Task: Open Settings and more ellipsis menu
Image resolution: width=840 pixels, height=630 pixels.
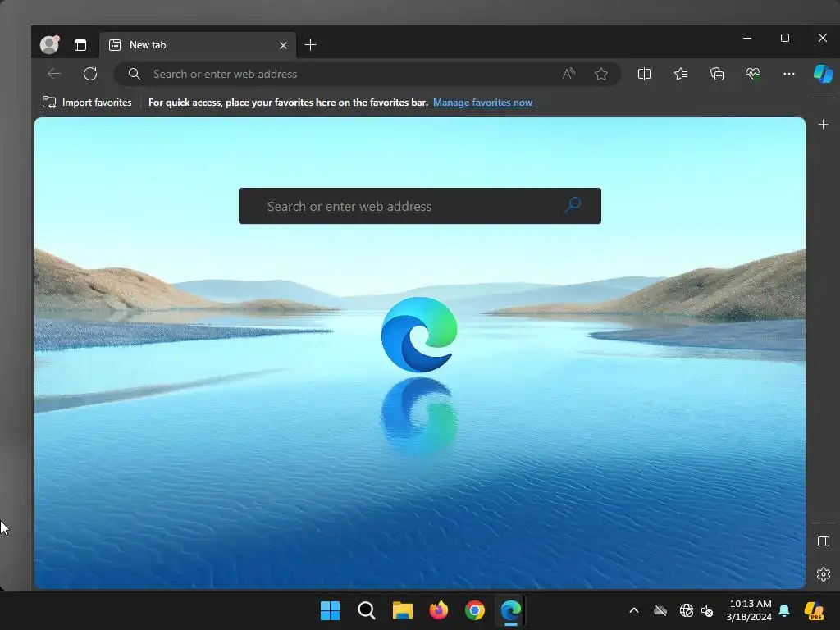Action: (x=789, y=74)
